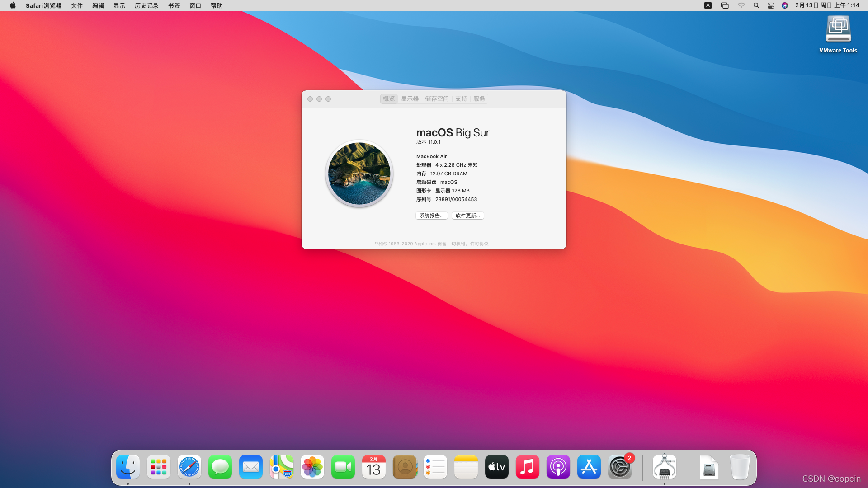This screenshot has width=868, height=488.
Task: Select the VMware Tools desktop drive
Action: 838,34
